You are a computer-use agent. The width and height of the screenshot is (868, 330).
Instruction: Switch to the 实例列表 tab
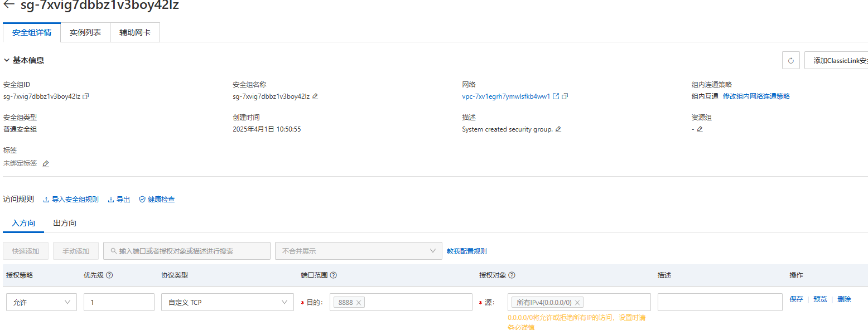point(85,33)
